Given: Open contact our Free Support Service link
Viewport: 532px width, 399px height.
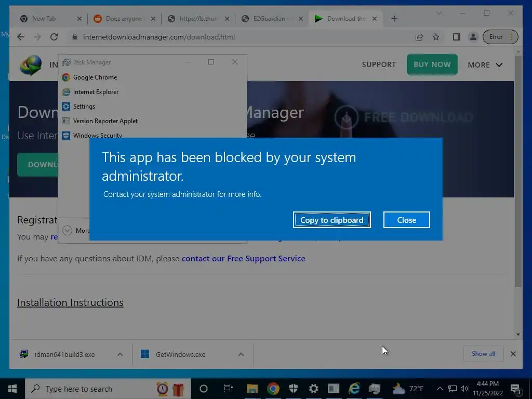Looking at the screenshot, I should (x=243, y=259).
